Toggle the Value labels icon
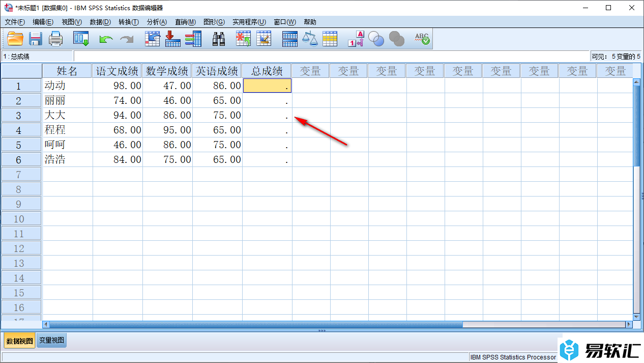The height and width of the screenshot is (363, 644). (x=356, y=39)
